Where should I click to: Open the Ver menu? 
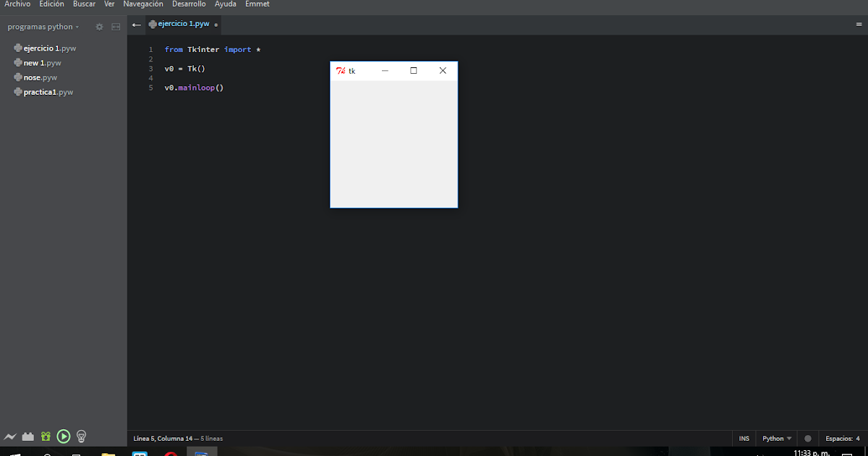point(109,4)
